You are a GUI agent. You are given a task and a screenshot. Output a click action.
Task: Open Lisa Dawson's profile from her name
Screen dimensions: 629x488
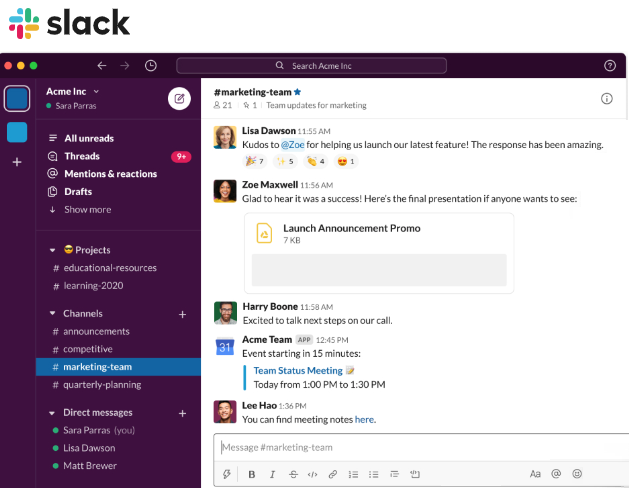coord(269,131)
